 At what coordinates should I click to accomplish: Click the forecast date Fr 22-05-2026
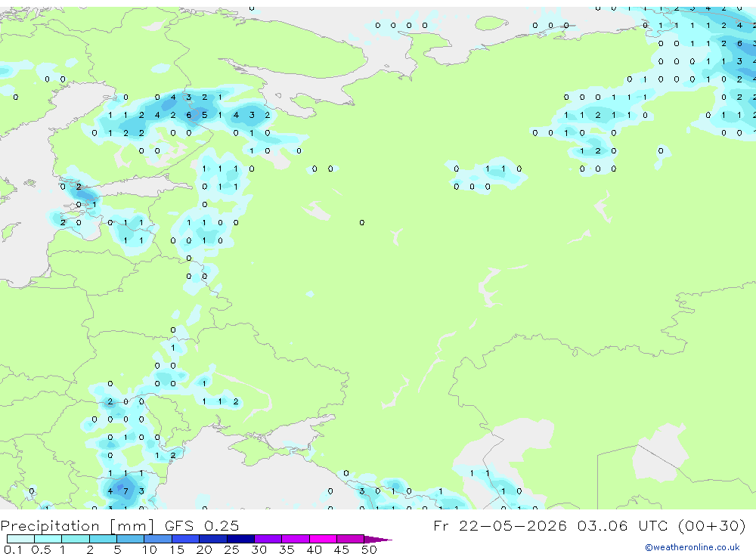[500, 525]
